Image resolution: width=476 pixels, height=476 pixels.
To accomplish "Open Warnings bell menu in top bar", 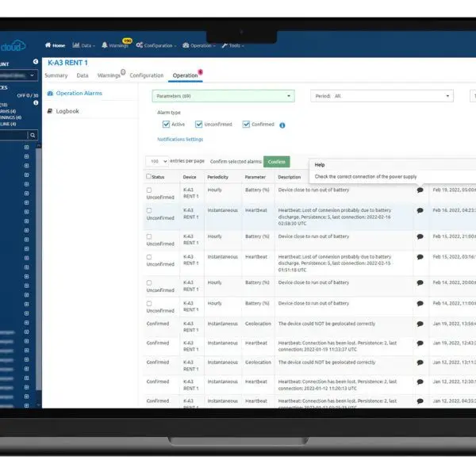I will [x=115, y=45].
